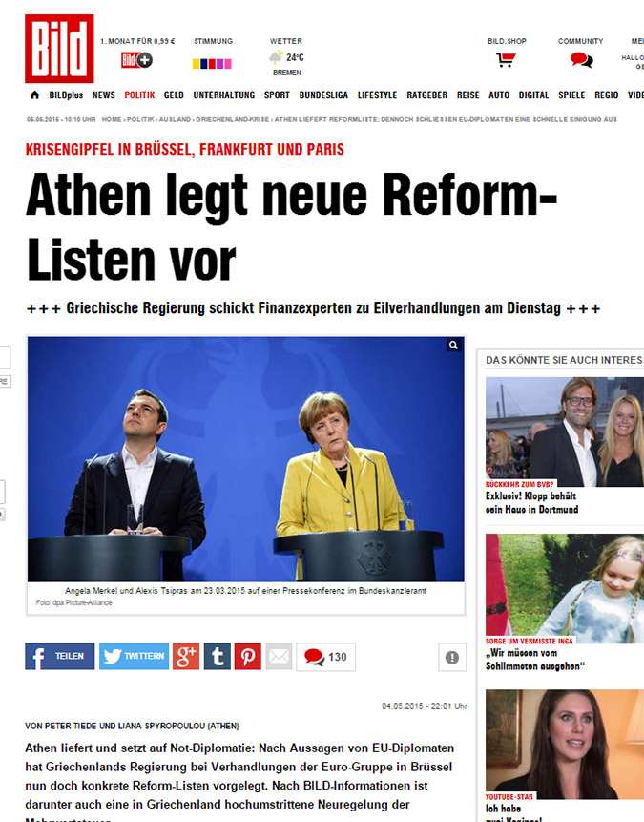The width and height of the screenshot is (644, 822).
Task: Share the article on Tumblr
Action: (x=218, y=656)
